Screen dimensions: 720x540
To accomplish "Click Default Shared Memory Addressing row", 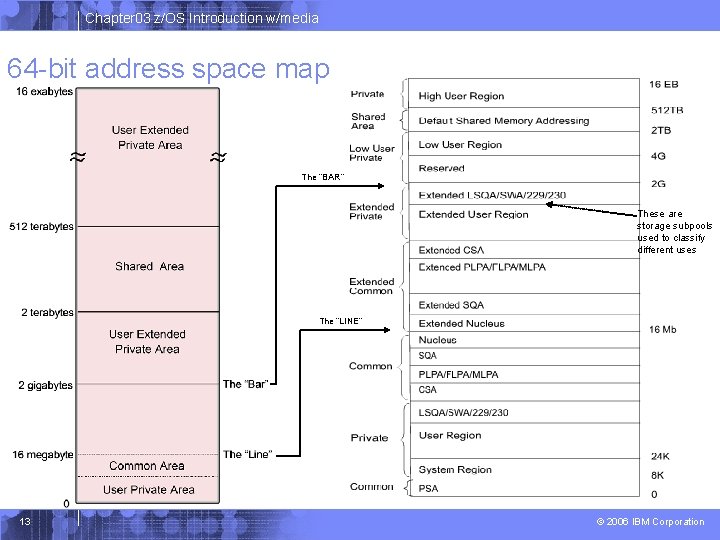I will [x=523, y=120].
